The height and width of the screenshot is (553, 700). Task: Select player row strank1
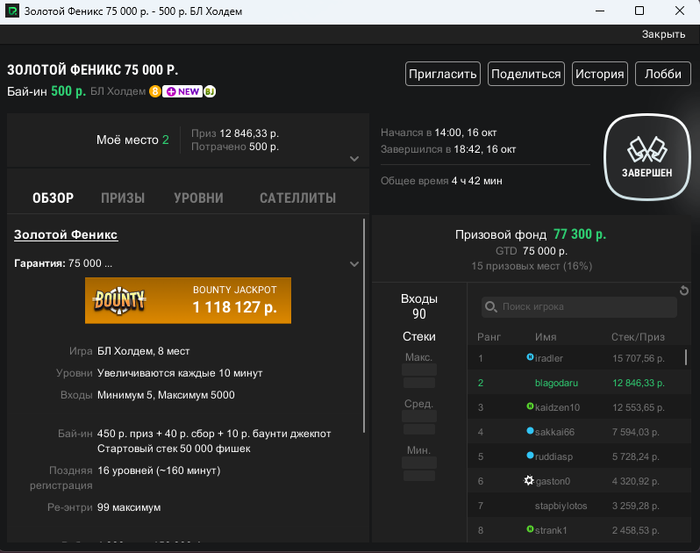pyautogui.click(x=579, y=530)
